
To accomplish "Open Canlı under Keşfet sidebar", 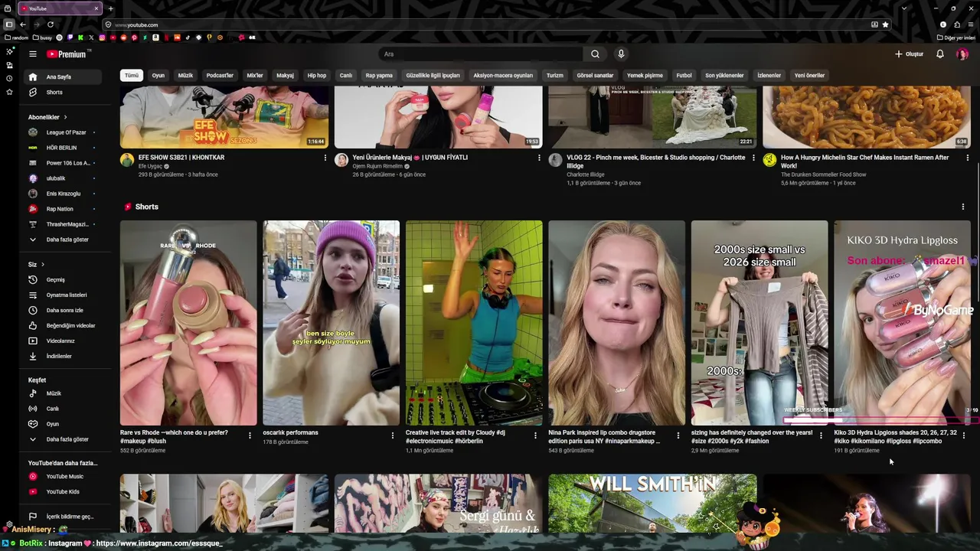I will [x=64, y=409].
